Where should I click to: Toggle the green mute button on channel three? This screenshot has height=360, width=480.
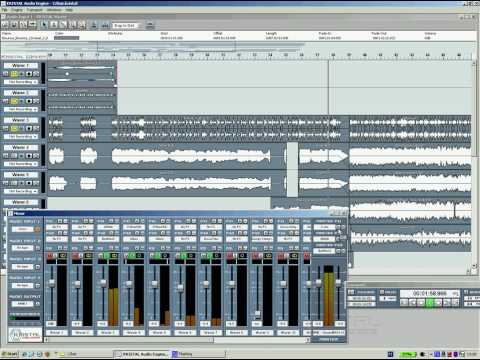[x=106, y=256]
